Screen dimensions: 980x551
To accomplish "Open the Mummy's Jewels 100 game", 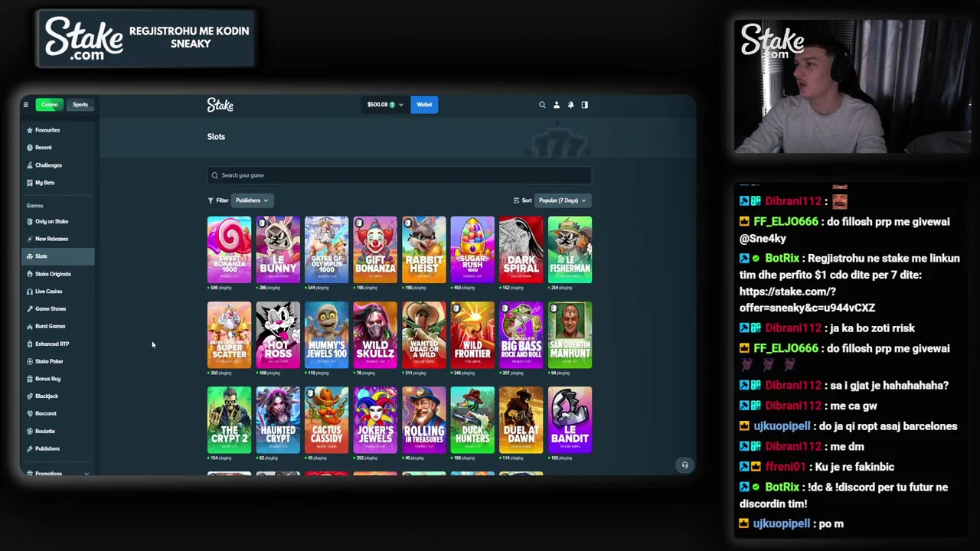I will point(326,335).
